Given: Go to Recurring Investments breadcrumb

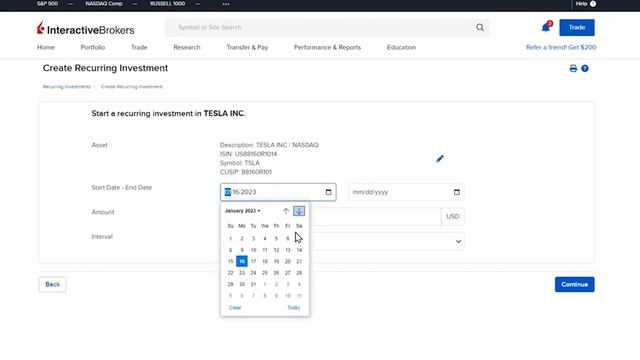Looking at the screenshot, I should point(67,87).
